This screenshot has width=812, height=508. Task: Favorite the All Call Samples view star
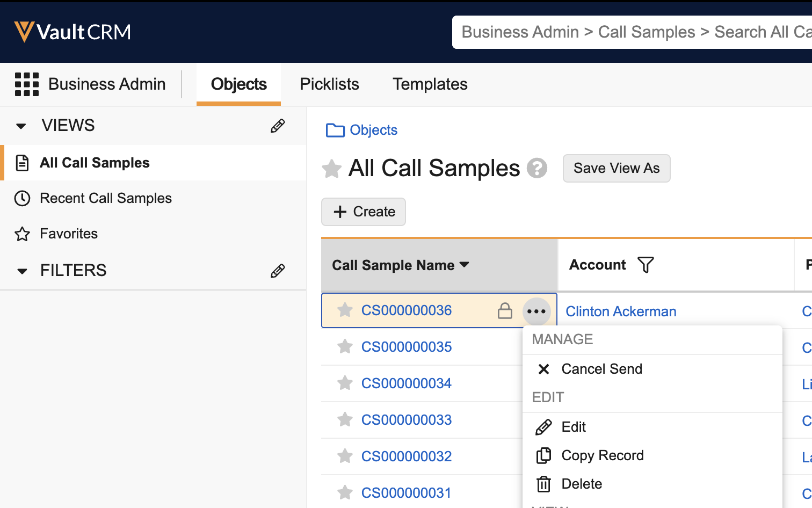331,169
